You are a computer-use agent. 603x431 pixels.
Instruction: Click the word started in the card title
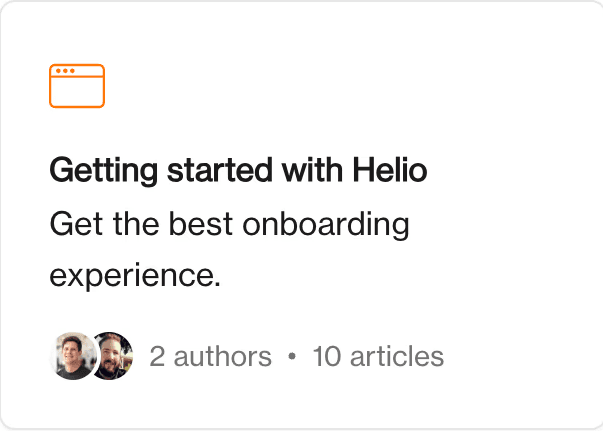click(x=220, y=170)
